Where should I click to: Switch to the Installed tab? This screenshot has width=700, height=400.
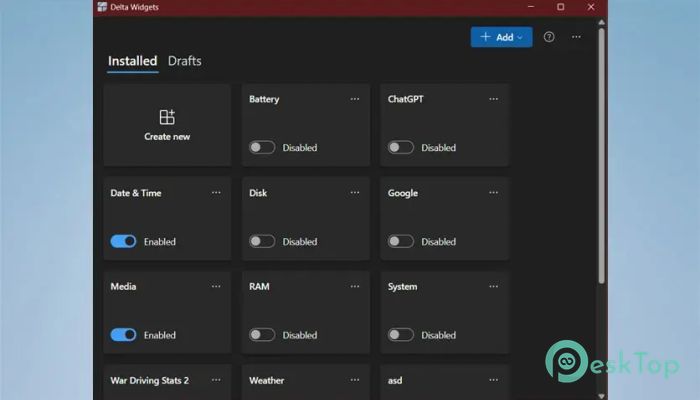tap(133, 61)
